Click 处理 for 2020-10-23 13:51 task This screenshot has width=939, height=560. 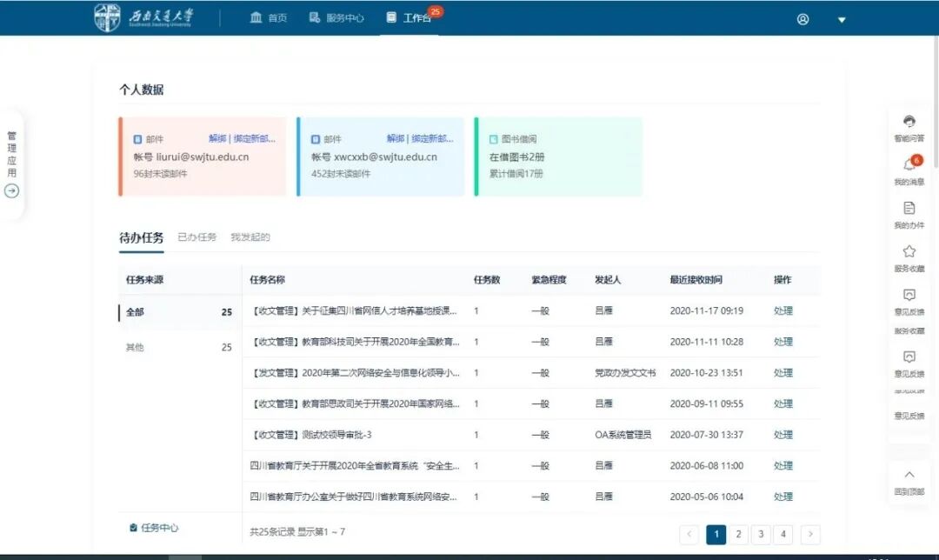coord(783,372)
